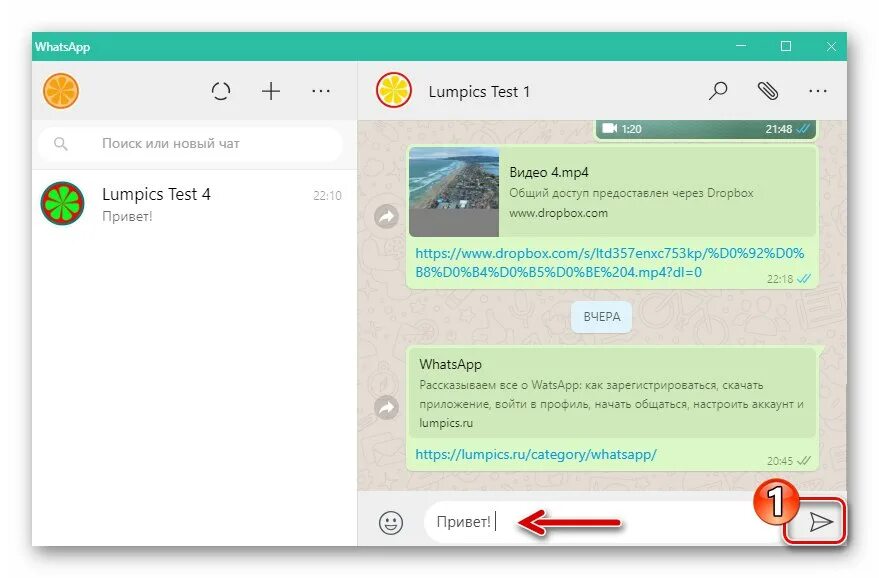
Task: Open the Status circle icon
Action: (x=221, y=91)
